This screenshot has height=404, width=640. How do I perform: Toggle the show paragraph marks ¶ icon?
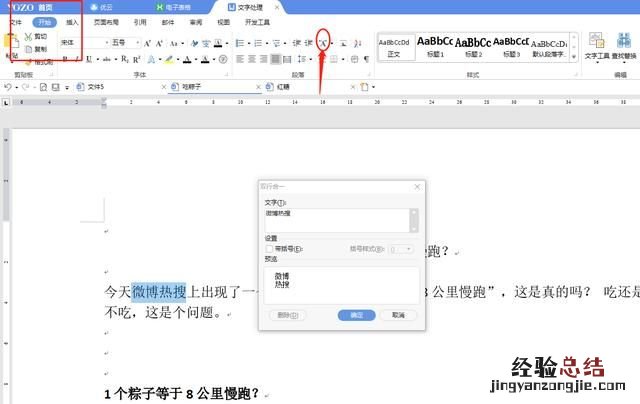(366, 59)
